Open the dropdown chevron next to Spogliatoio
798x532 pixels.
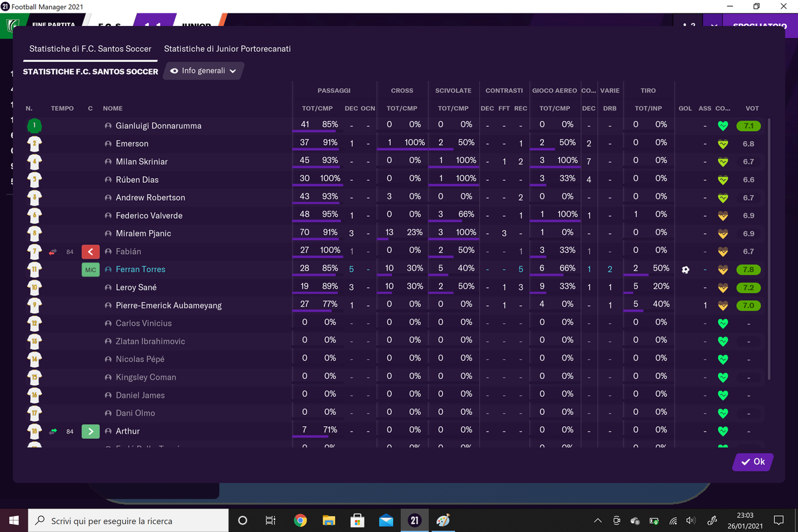714,25
